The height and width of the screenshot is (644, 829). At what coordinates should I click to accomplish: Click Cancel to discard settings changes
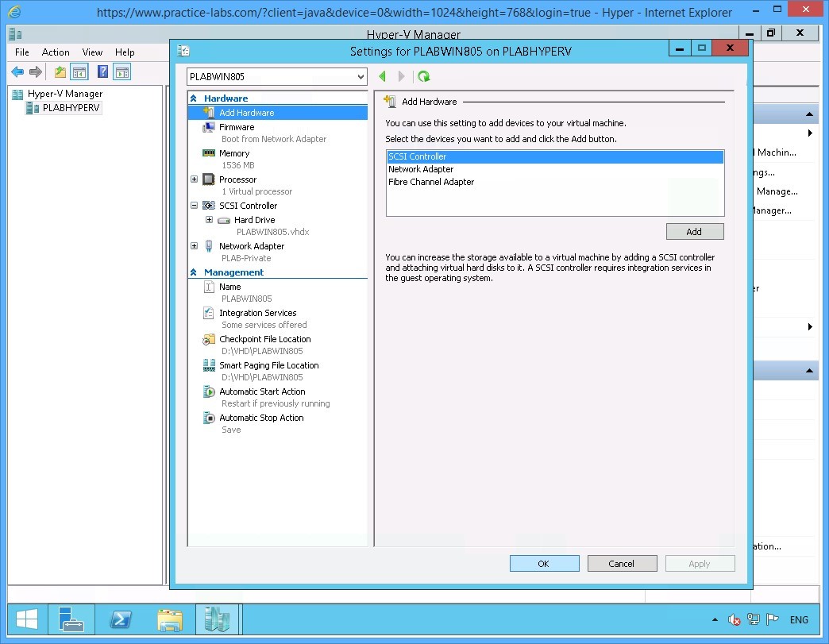pyautogui.click(x=622, y=563)
